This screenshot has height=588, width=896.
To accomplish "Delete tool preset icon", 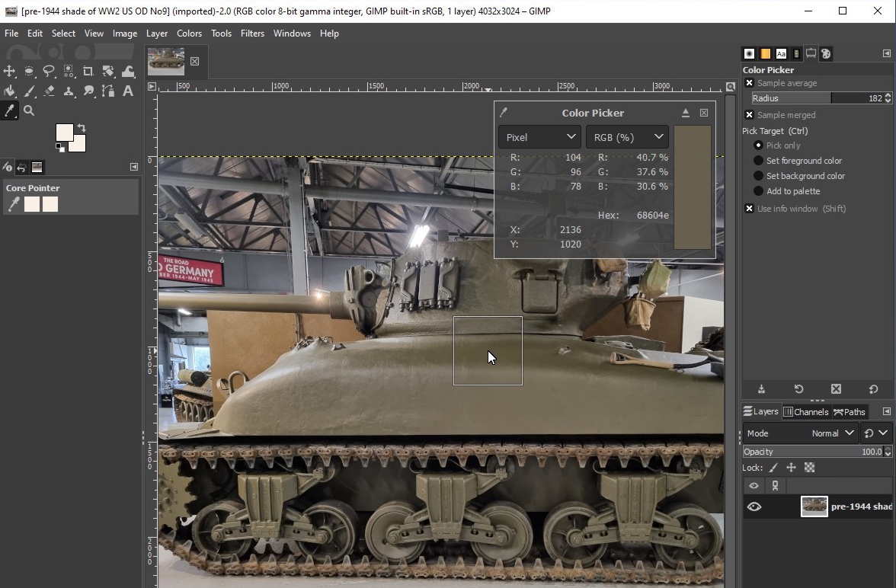I will point(836,389).
